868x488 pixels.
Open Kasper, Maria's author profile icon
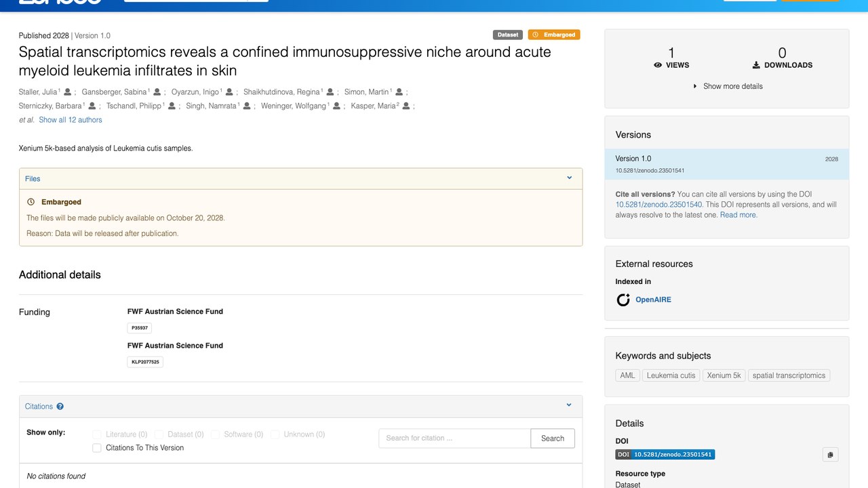pos(406,106)
